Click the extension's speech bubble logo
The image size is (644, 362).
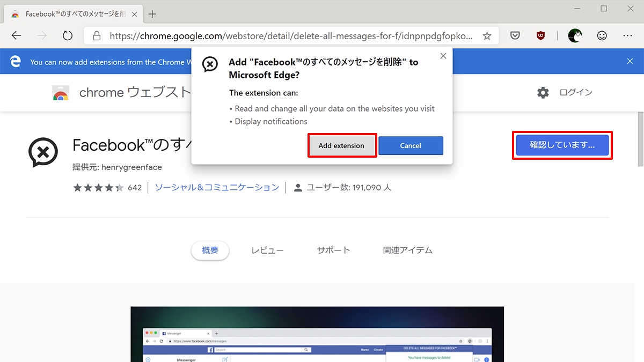point(43,152)
